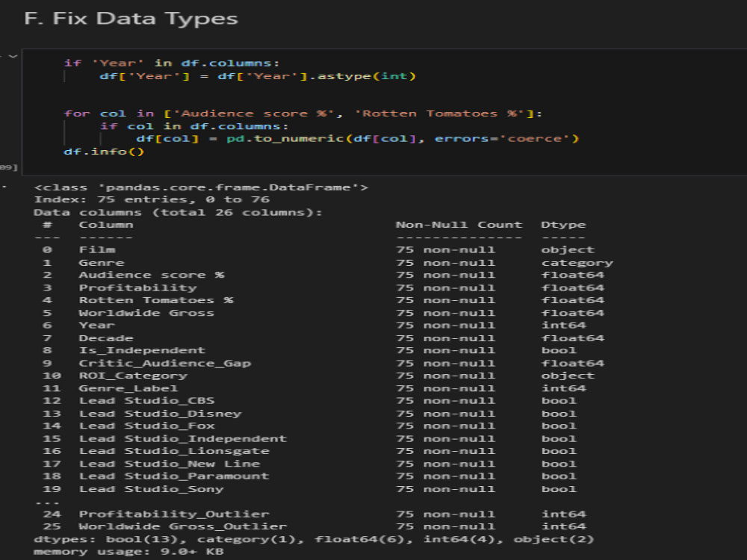
Task: Click 'Profitability' in output row 3
Action: click(137, 287)
